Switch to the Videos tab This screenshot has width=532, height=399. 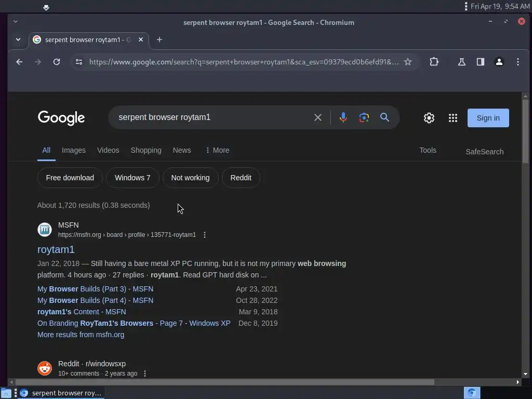[108, 150]
